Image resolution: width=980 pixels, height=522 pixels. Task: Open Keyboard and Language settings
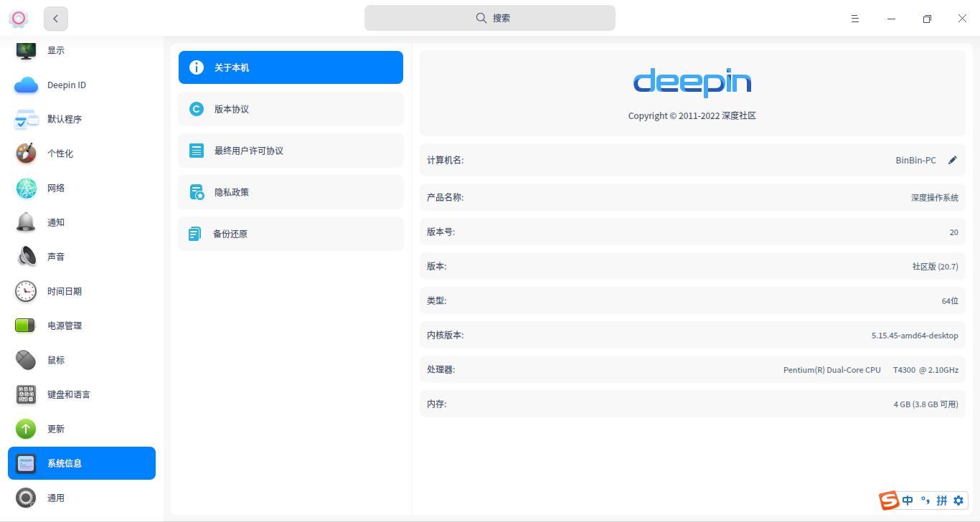26,394
